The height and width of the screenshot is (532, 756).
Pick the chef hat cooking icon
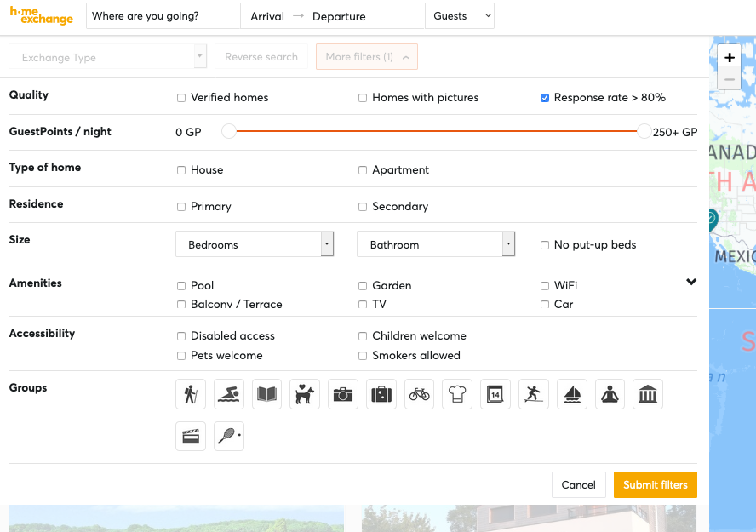pos(457,394)
